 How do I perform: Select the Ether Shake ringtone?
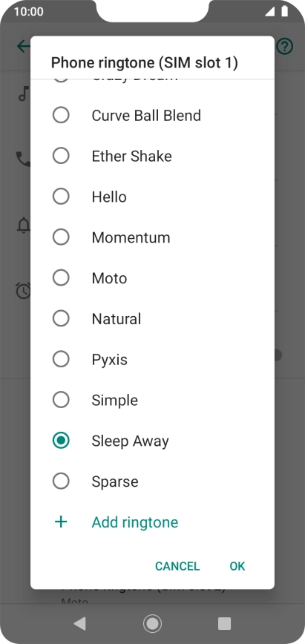(x=153, y=156)
